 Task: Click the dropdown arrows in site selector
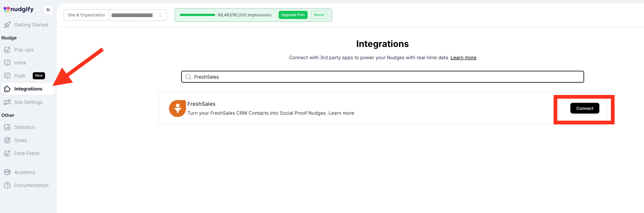160,15
